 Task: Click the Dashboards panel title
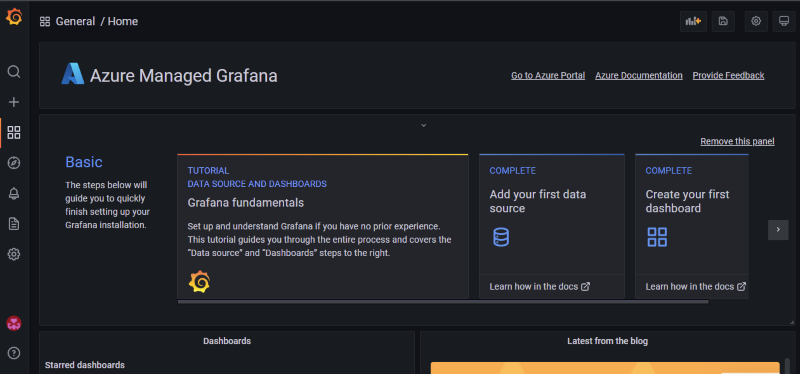click(x=227, y=341)
